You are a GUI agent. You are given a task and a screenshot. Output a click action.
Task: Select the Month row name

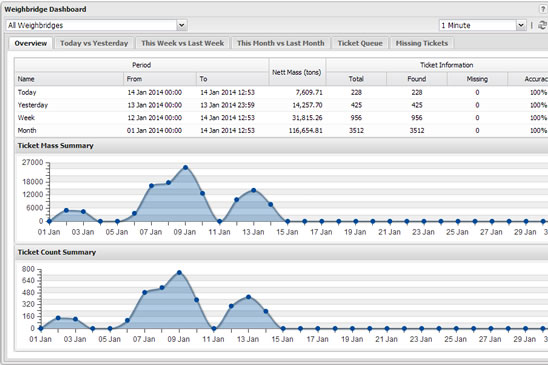point(27,130)
